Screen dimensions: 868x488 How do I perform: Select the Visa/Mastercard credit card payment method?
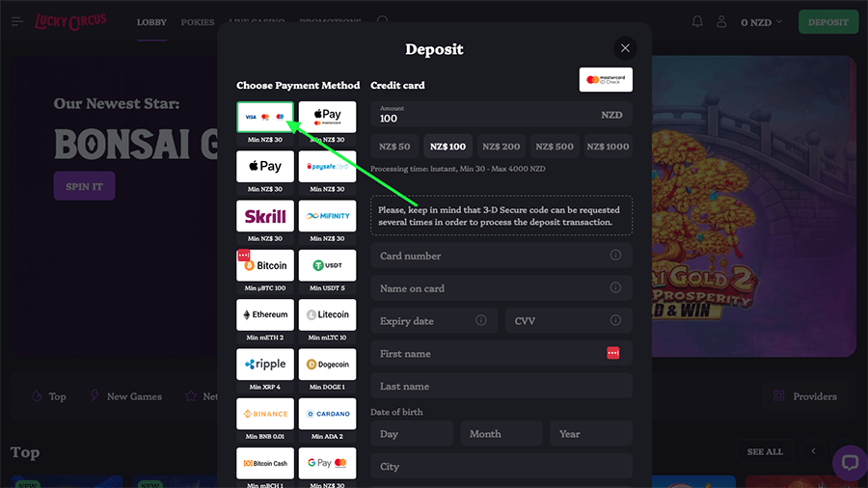click(265, 117)
